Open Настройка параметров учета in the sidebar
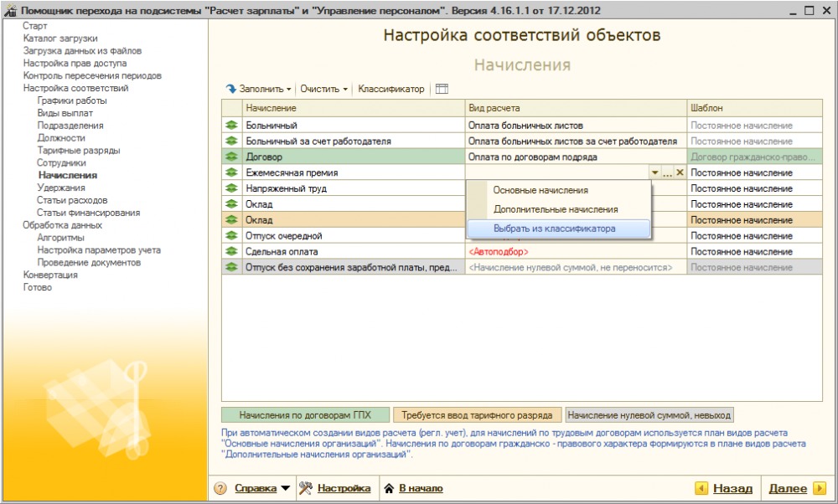The height and width of the screenshot is (504, 838). point(99,249)
